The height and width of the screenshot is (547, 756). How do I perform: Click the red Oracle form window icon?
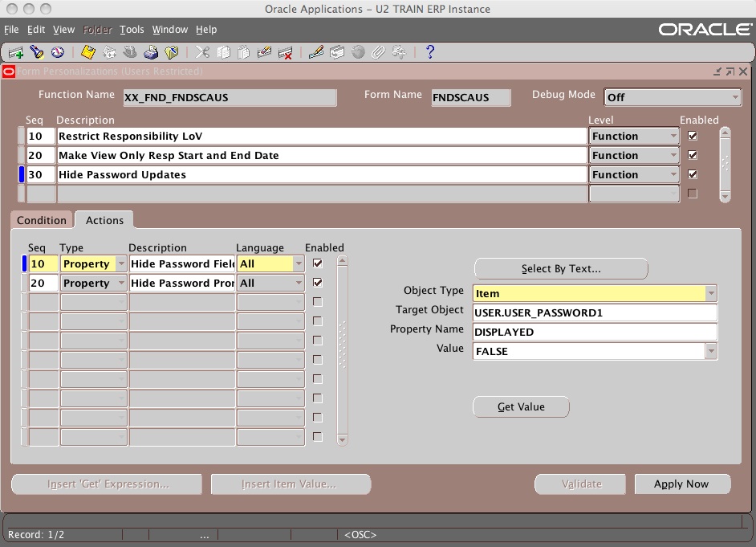click(9, 71)
